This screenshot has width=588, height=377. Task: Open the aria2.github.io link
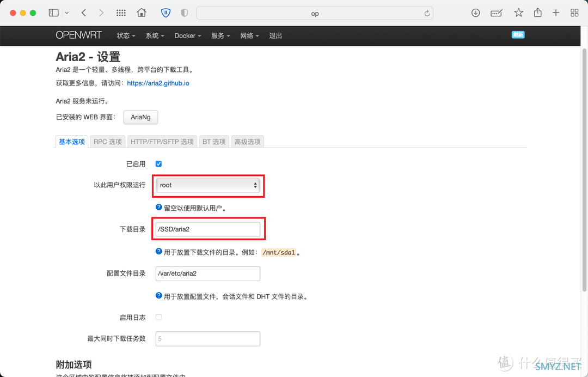coord(158,83)
